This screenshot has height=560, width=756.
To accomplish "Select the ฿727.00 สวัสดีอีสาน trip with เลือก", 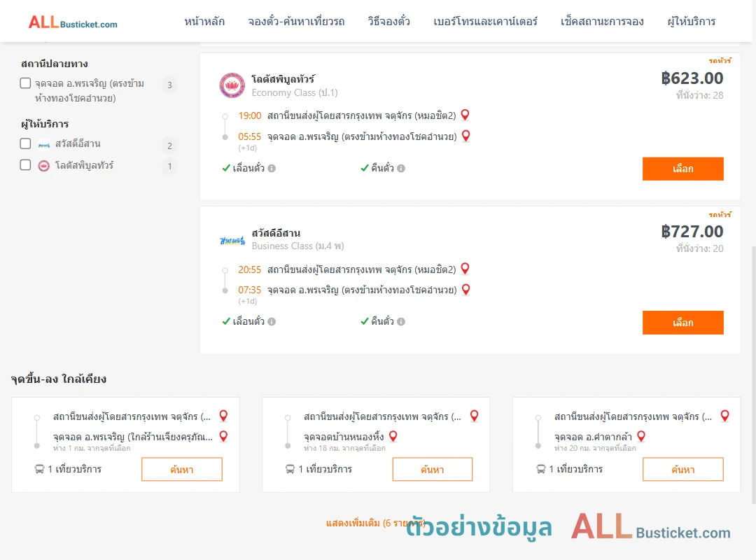I will click(x=682, y=322).
